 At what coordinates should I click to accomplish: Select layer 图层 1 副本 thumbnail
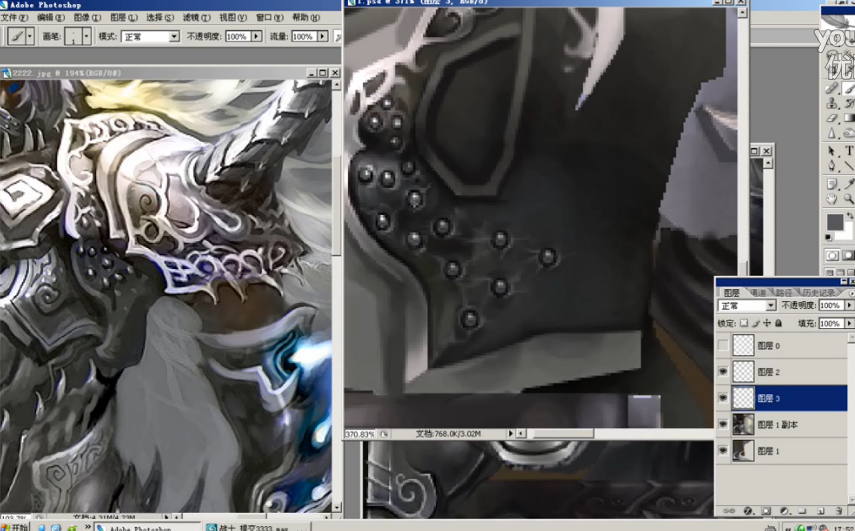coord(743,424)
